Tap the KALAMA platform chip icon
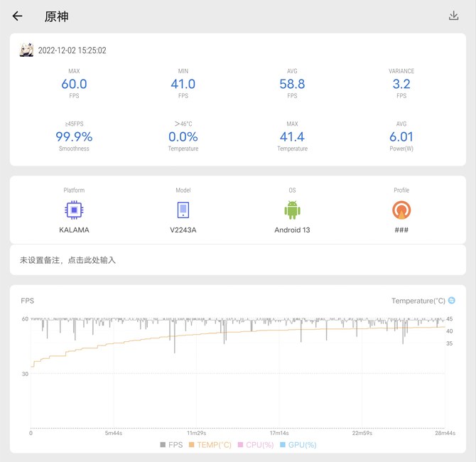 click(x=74, y=210)
